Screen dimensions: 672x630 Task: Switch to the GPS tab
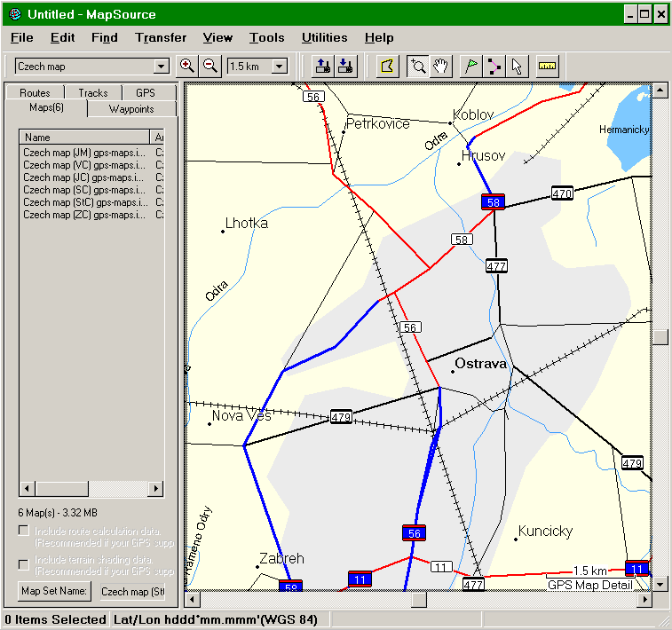146,93
